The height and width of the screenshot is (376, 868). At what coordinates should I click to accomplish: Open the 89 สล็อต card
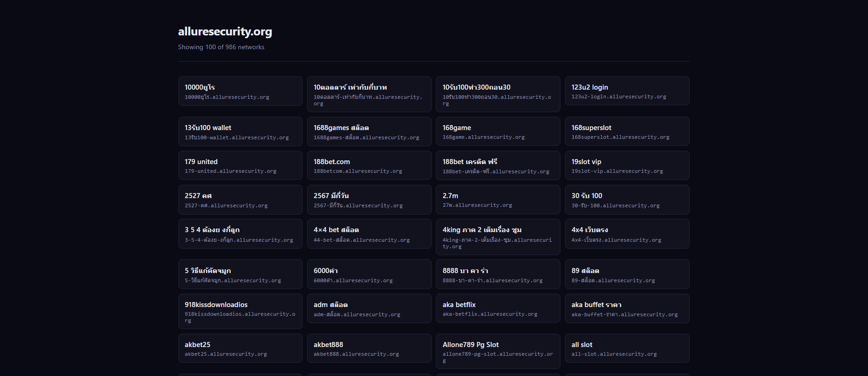[x=627, y=274]
